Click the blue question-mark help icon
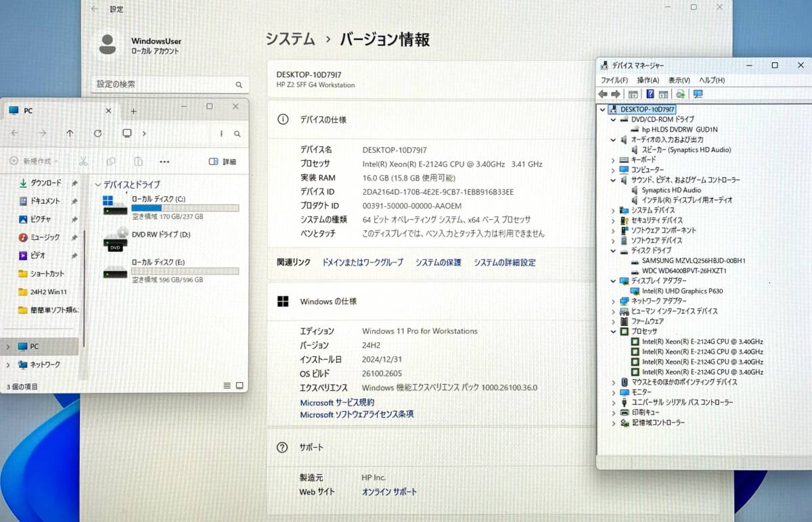Screen dimensions: 812x522 point(650,94)
